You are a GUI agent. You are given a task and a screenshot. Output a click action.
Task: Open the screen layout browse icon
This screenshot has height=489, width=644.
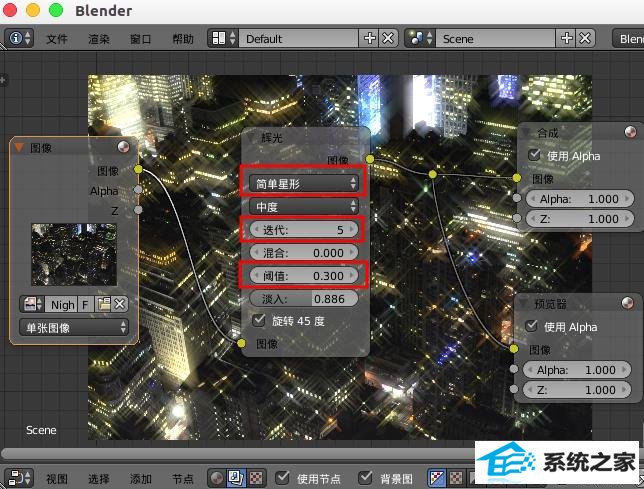pyautogui.click(x=223, y=39)
